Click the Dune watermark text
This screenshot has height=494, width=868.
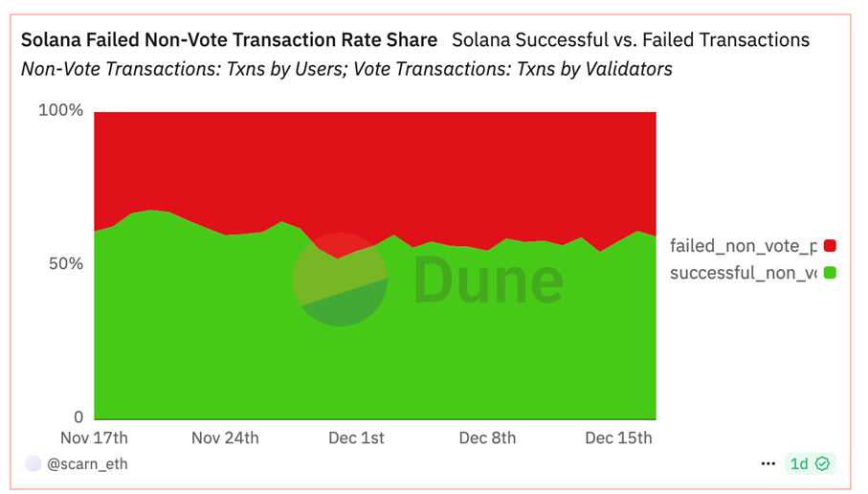pyautogui.click(x=488, y=281)
